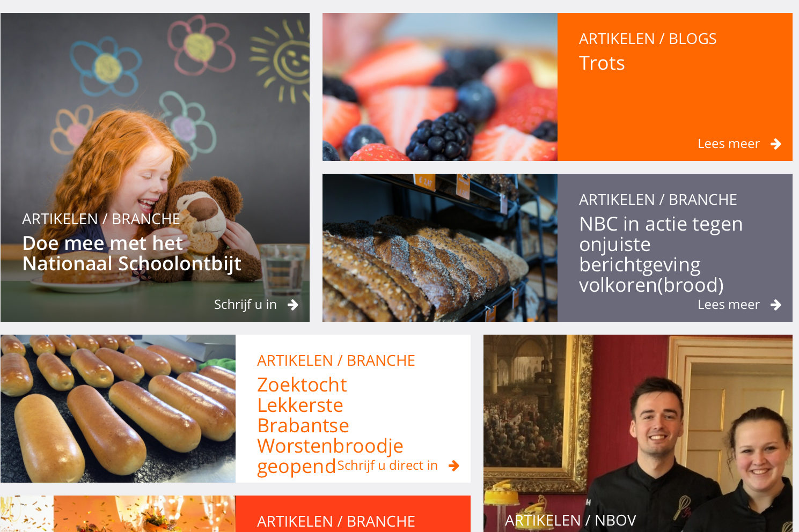Select the Schrijf u direct in link

pos(387,465)
